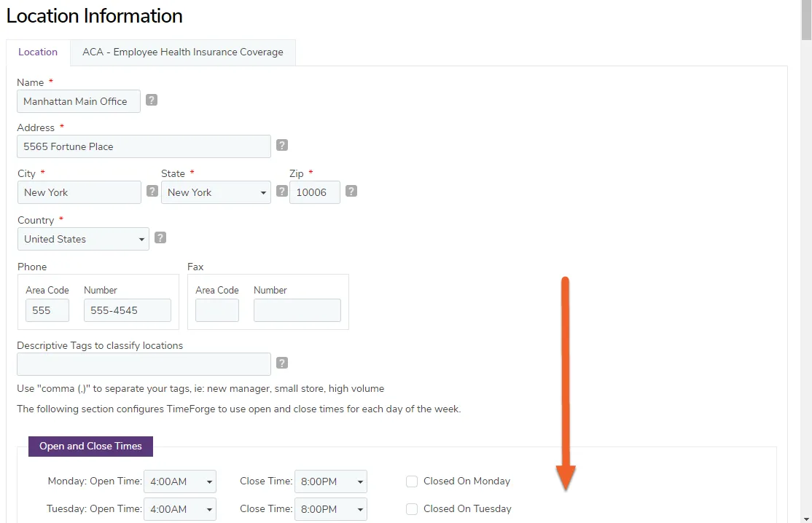Open the Tuesday Open Time dropdown
The width and height of the screenshot is (812, 523).
tap(180, 509)
